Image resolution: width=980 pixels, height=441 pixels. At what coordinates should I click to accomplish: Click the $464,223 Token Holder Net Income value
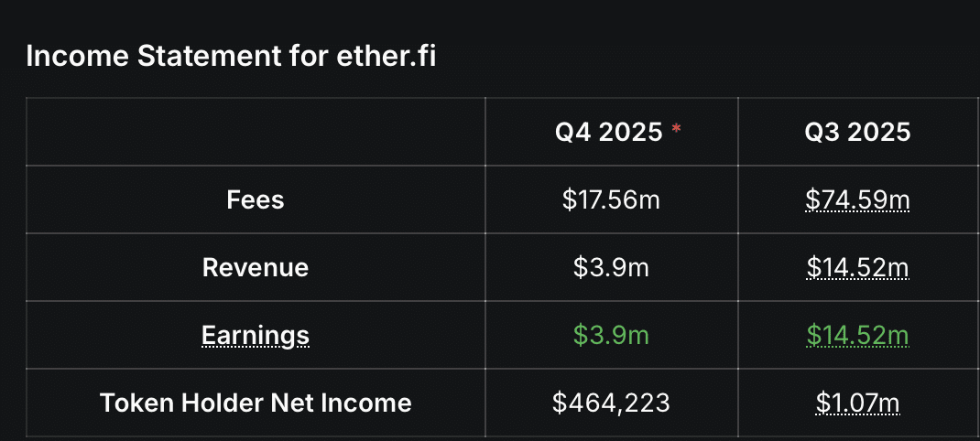pyautogui.click(x=611, y=403)
